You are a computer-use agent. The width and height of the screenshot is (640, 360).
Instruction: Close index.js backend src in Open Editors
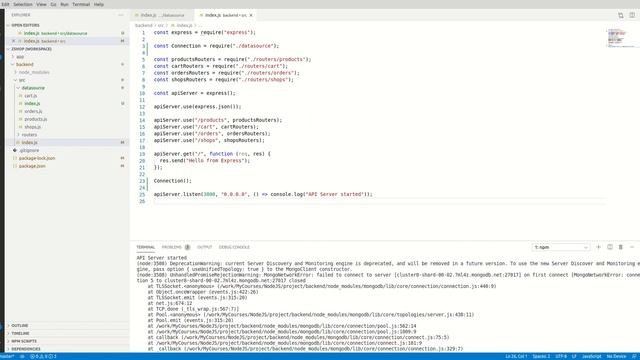pos(13,41)
